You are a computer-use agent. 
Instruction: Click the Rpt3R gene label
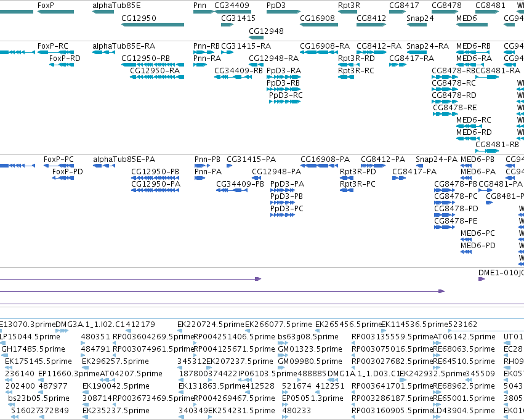point(349,6)
